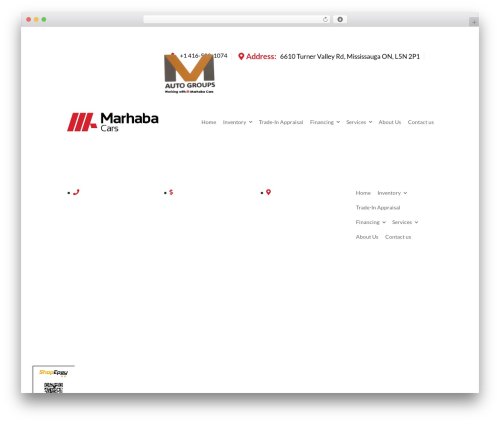Click the footer Trade-In Appraisal link
The width and height of the screenshot is (500, 423).
click(x=378, y=208)
